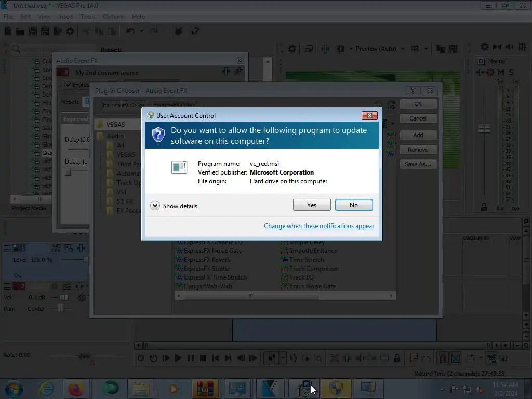532x399 pixels.
Task: Open the Options menu in VEGAS Pro
Action: click(113, 16)
